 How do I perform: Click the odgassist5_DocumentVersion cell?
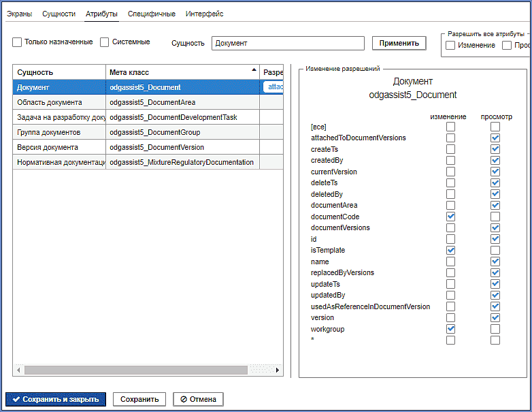pos(182,147)
